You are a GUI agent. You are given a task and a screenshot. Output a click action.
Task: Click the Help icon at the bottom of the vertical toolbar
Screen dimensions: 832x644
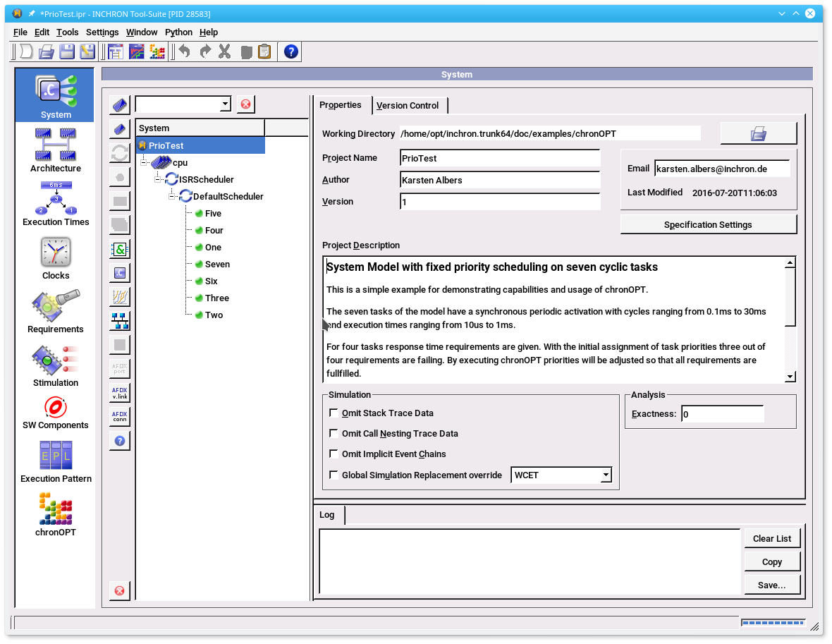(120, 441)
